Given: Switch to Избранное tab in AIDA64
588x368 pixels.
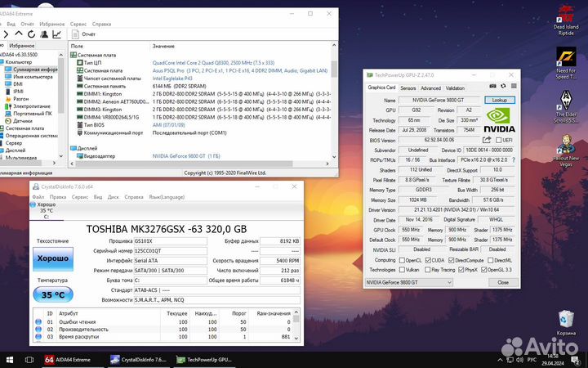Looking at the screenshot, I should coord(22,46).
